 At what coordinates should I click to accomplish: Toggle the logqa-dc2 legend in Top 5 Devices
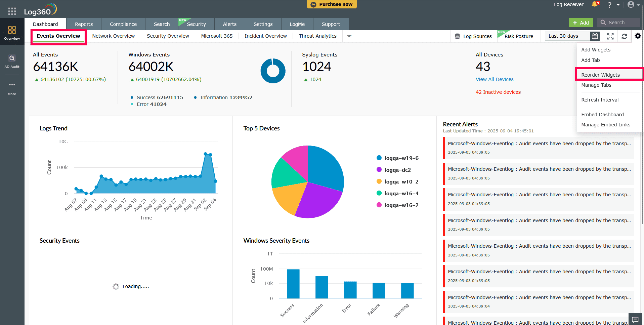pyautogui.click(x=397, y=170)
